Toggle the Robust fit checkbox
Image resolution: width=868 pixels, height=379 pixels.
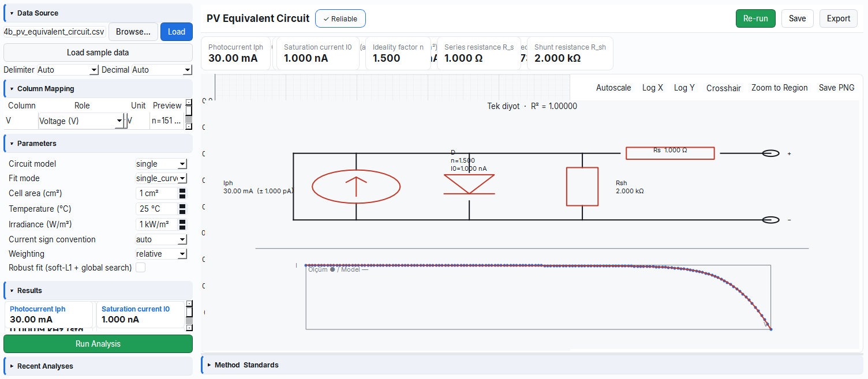pos(140,268)
